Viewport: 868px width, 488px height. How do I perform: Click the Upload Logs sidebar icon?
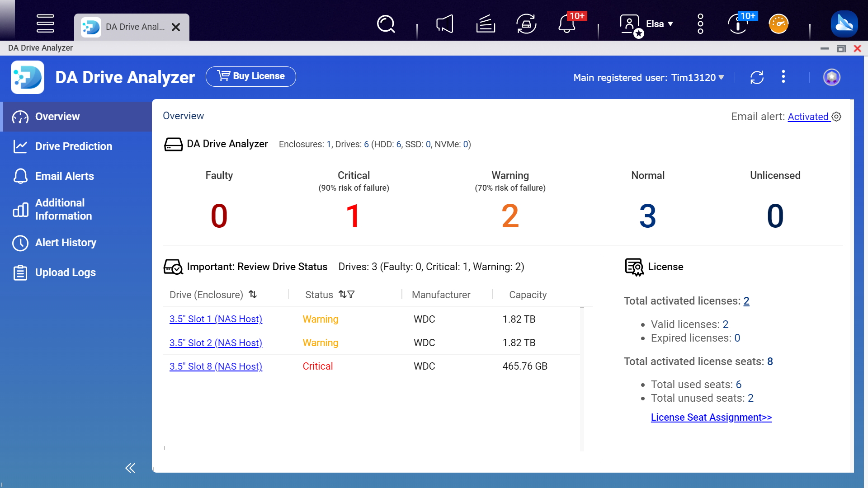pyautogui.click(x=20, y=272)
